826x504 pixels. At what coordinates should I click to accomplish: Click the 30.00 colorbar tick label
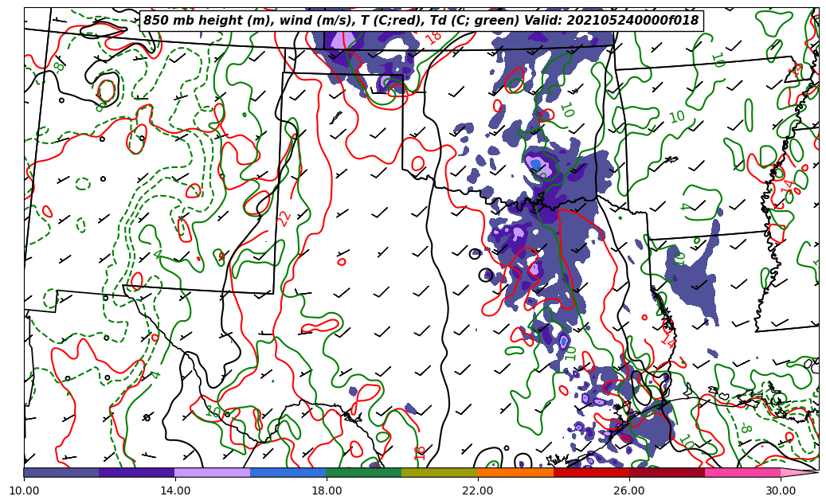coord(781,490)
